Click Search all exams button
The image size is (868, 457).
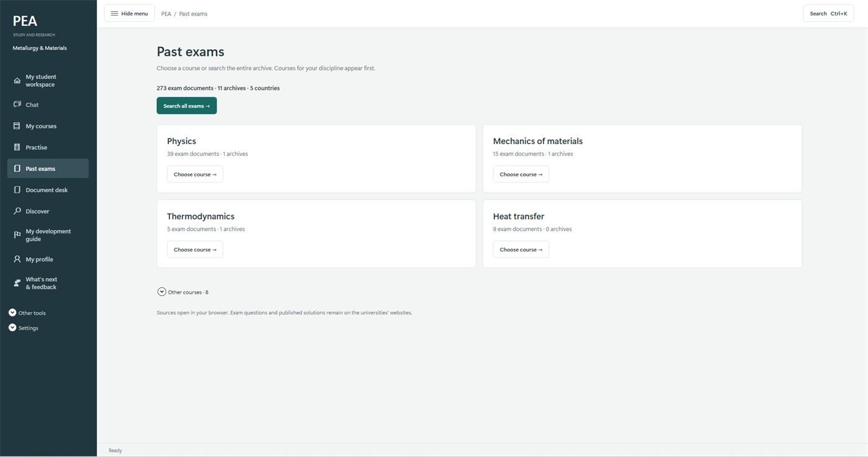[187, 106]
